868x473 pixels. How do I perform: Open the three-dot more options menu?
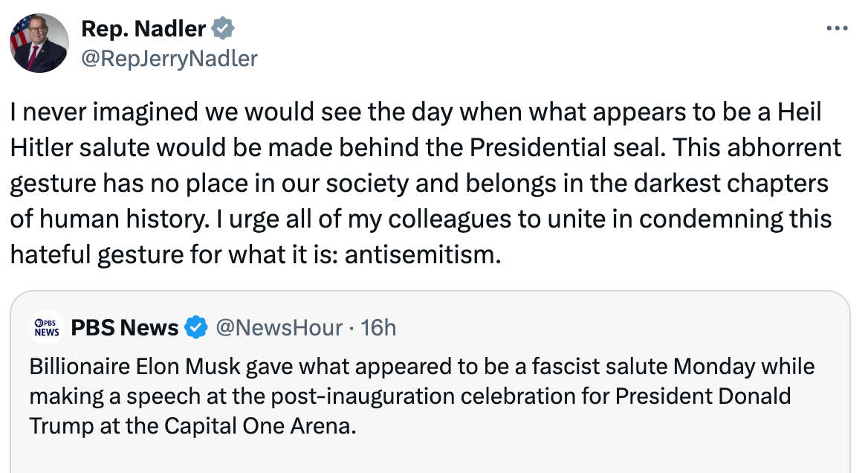tap(837, 29)
